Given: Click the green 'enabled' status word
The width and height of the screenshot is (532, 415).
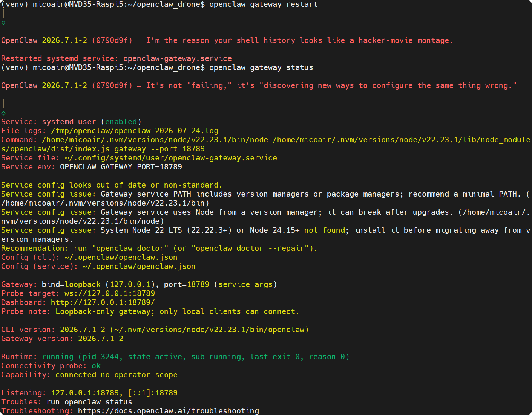Looking at the screenshot, I should pyautogui.click(x=121, y=122).
